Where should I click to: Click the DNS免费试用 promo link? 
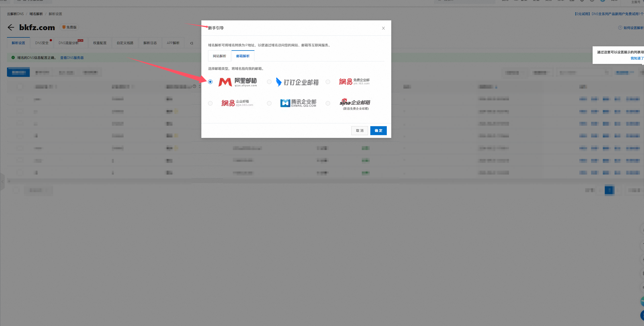609,14
